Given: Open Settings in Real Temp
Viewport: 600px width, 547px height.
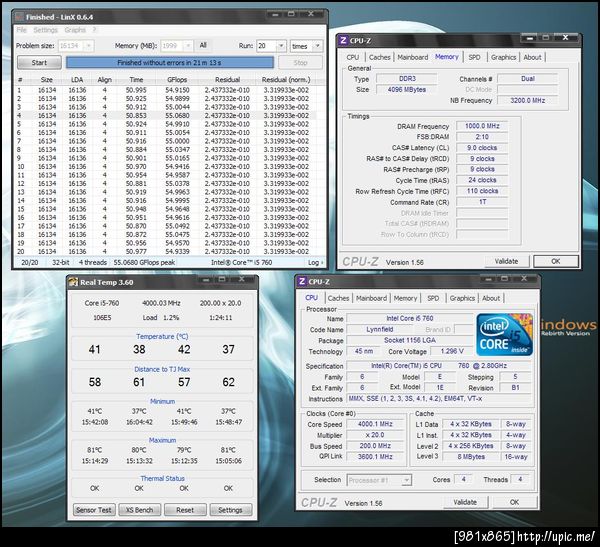Looking at the screenshot, I should [230, 510].
